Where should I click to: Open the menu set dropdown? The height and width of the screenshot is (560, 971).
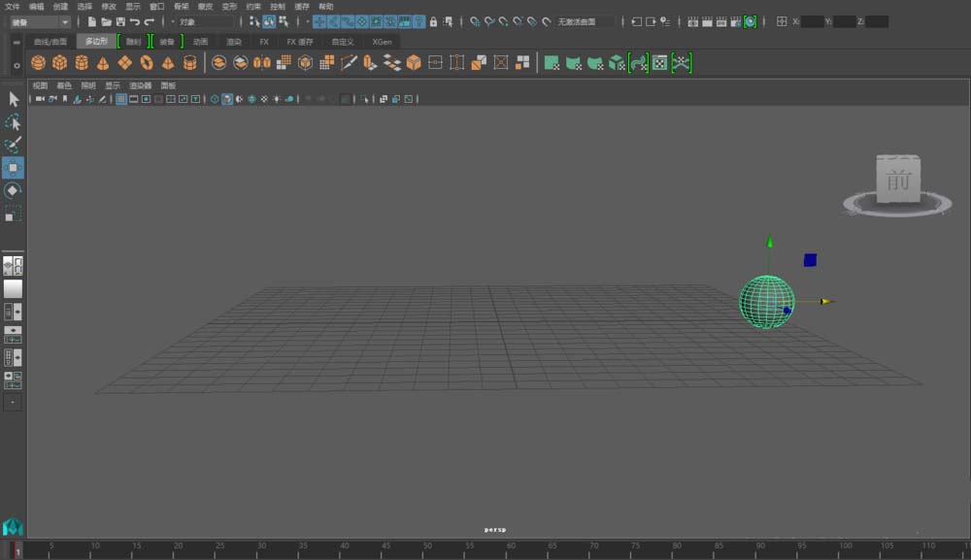pyautogui.click(x=39, y=21)
